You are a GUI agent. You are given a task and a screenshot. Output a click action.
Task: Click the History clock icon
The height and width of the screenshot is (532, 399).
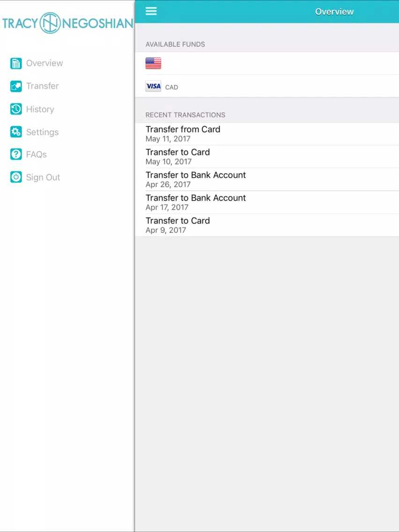16,109
